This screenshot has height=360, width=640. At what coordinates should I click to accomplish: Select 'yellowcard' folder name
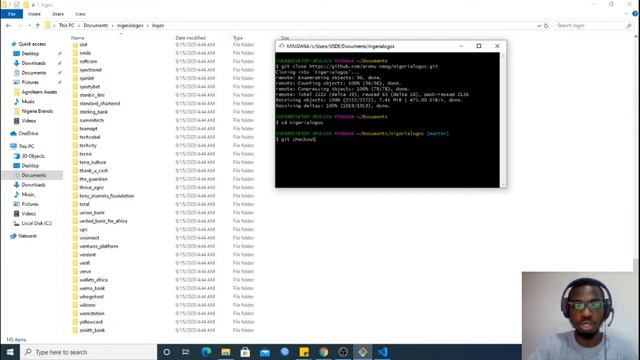[x=91, y=322]
